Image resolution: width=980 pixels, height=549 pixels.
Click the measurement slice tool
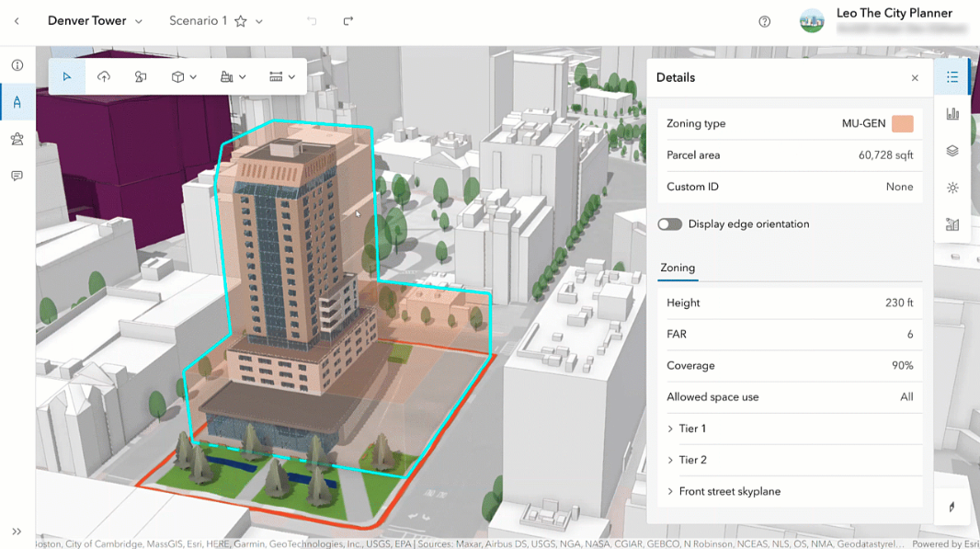pyautogui.click(x=276, y=77)
